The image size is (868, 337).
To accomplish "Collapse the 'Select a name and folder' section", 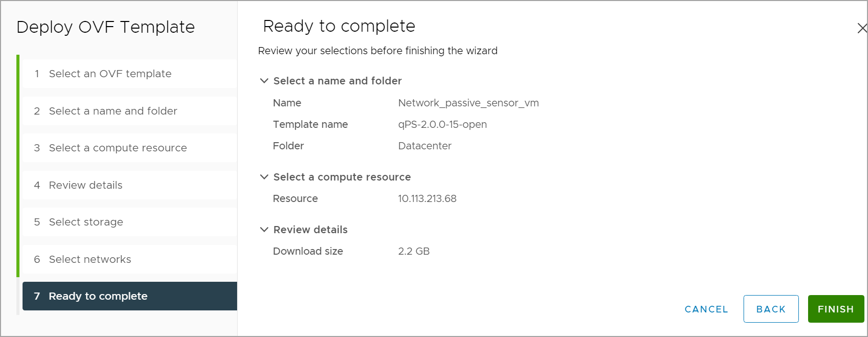I will [x=264, y=80].
